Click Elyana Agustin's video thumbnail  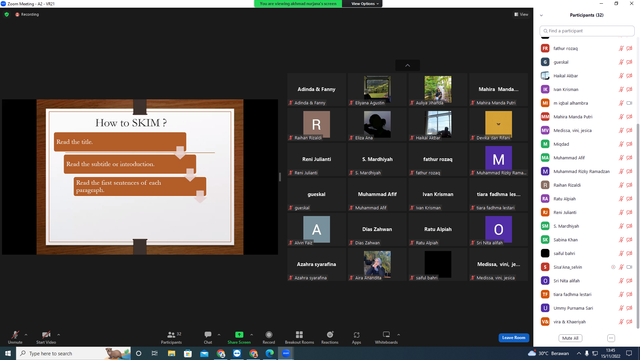coord(377,90)
